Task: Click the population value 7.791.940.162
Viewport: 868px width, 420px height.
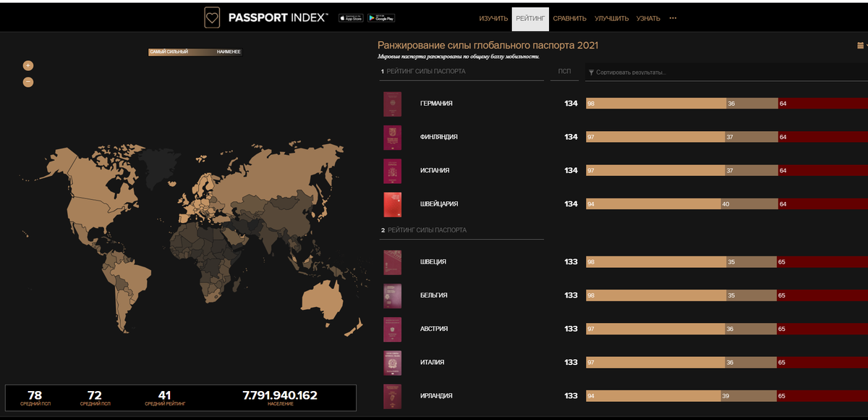Action: tap(280, 395)
